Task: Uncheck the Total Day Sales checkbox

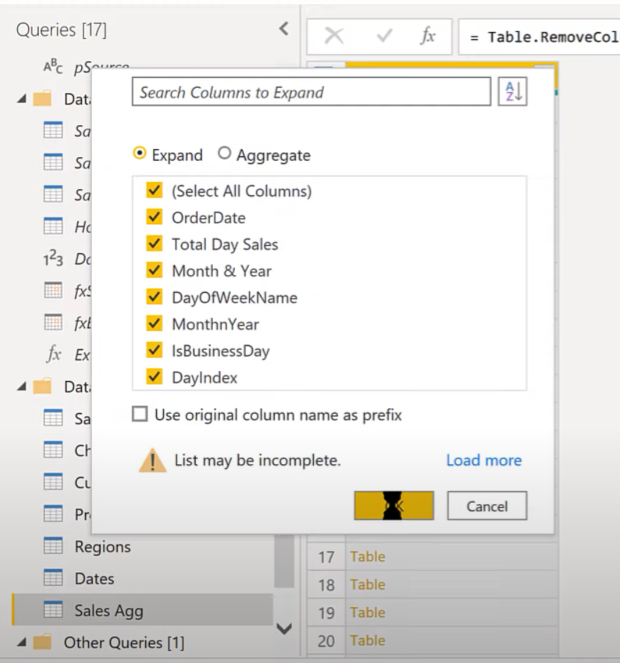Action: pyautogui.click(x=154, y=244)
